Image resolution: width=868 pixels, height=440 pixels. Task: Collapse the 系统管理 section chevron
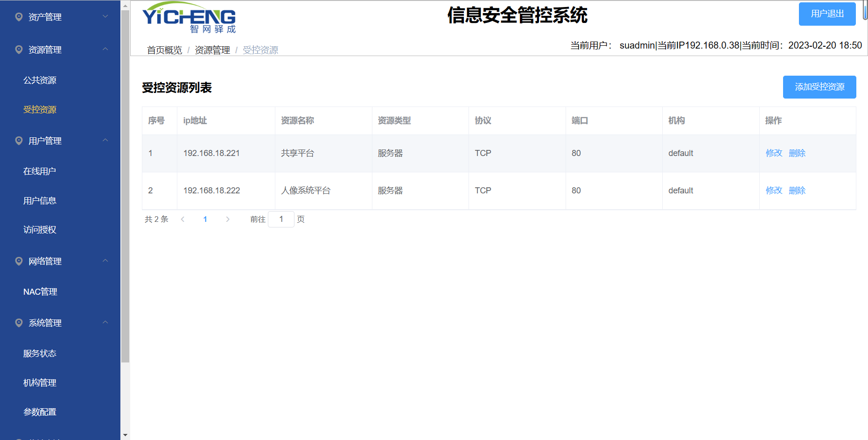tap(105, 322)
